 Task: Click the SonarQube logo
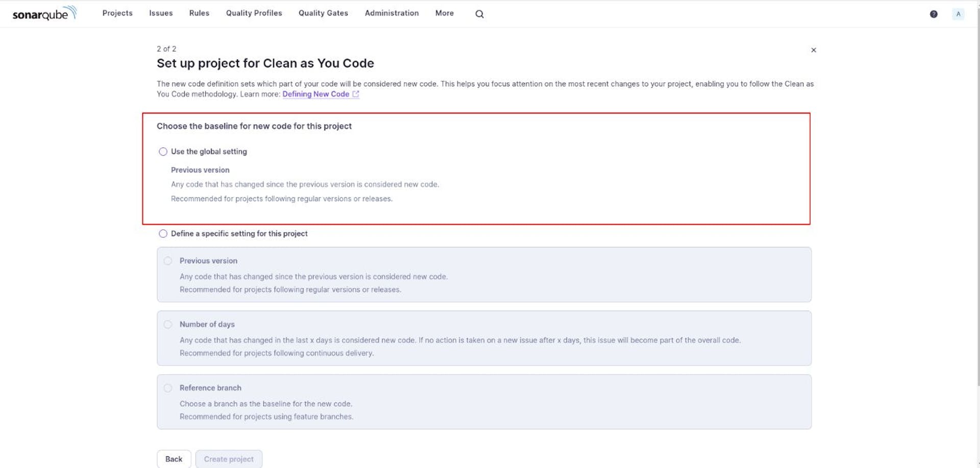tap(44, 13)
